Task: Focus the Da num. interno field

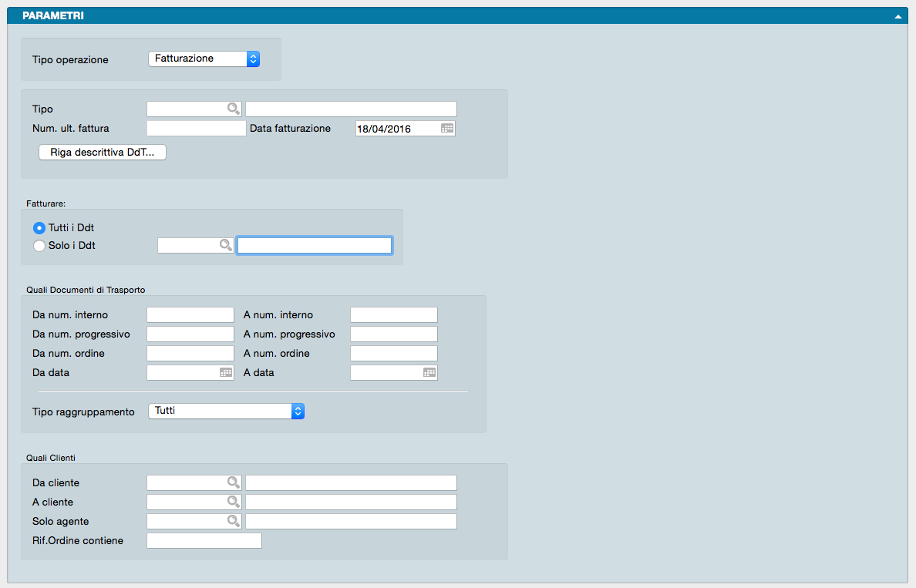Action: point(190,314)
